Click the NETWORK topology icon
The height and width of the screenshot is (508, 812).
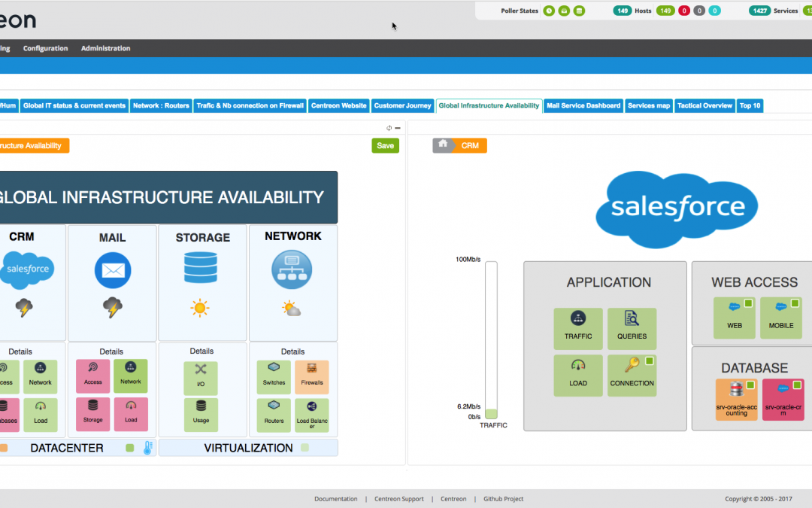pyautogui.click(x=292, y=269)
